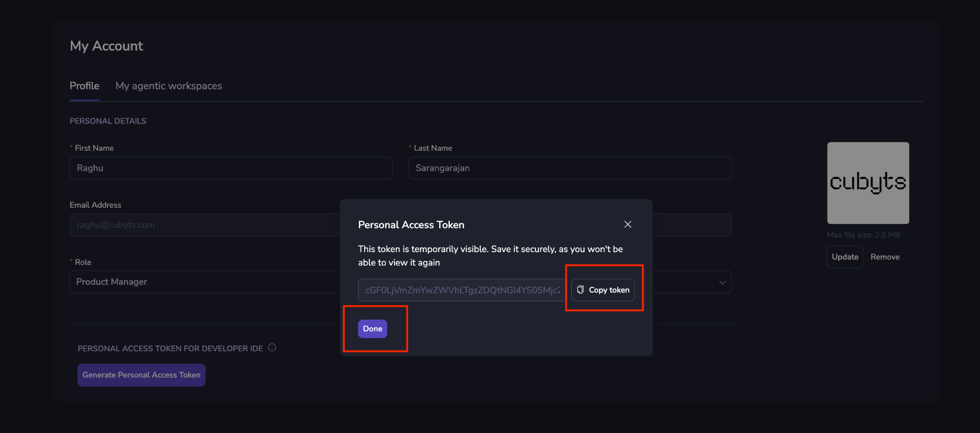Click the dropdown chevron right of the dialog
This screenshot has width=980, height=433.
tap(722, 282)
